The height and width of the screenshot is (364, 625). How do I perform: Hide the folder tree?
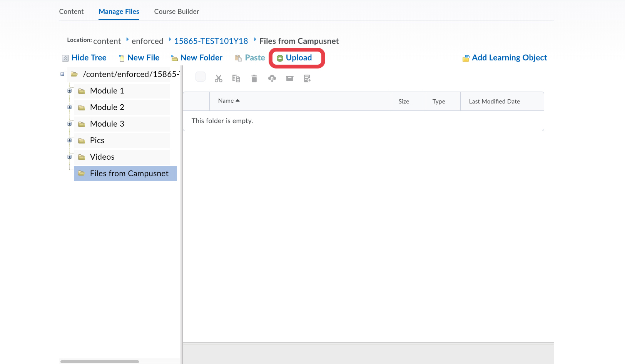pos(89,58)
